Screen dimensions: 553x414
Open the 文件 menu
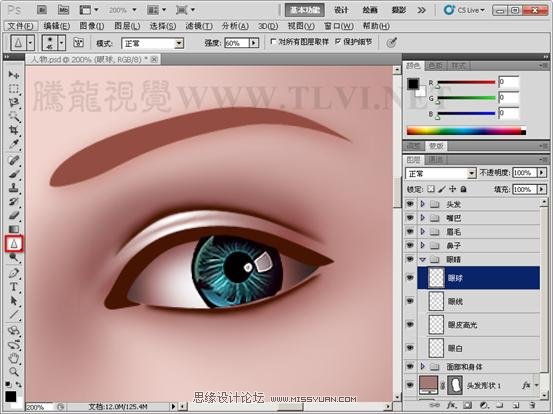tap(20, 26)
